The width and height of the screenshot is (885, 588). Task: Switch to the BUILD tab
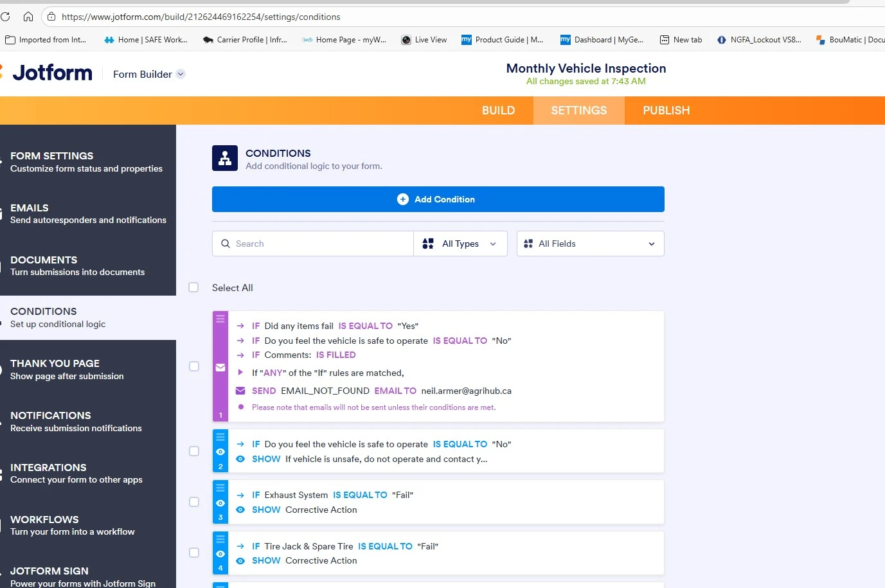tap(498, 110)
